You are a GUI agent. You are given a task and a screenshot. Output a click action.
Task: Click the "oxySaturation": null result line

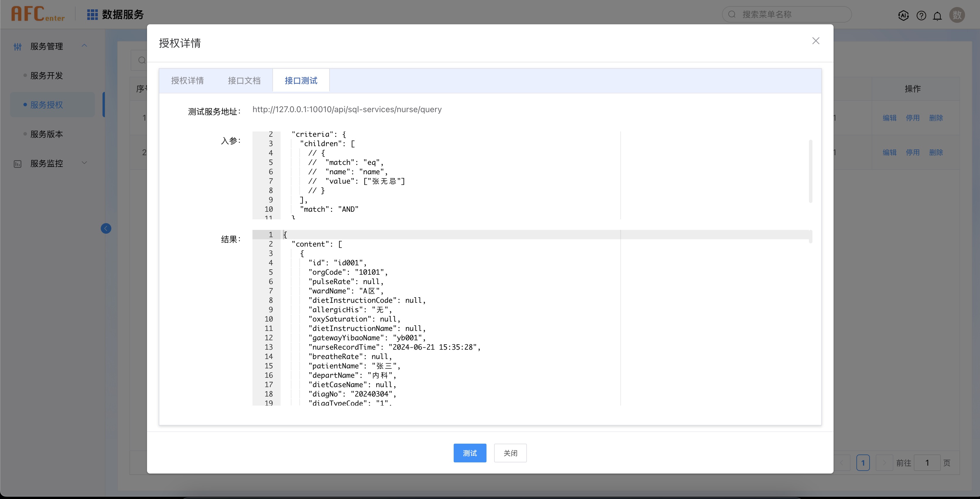pyautogui.click(x=354, y=319)
